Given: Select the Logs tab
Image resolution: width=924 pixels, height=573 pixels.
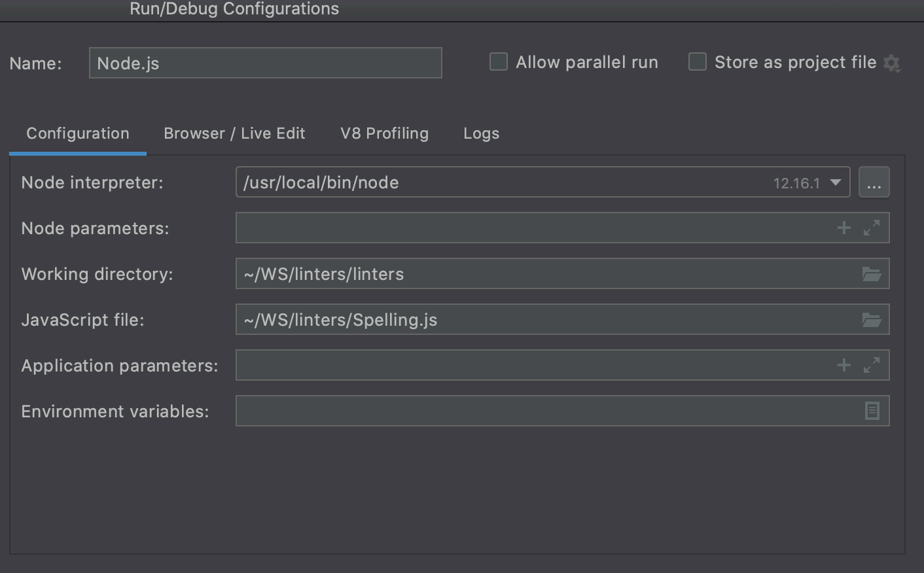Looking at the screenshot, I should [x=481, y=133].
